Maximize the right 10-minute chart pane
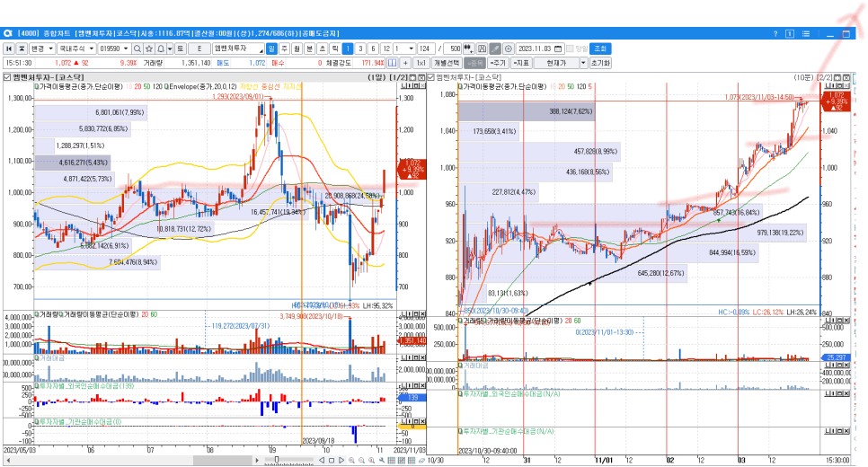Viewport: 868px width, 467px height. click(x=837, y=77)
